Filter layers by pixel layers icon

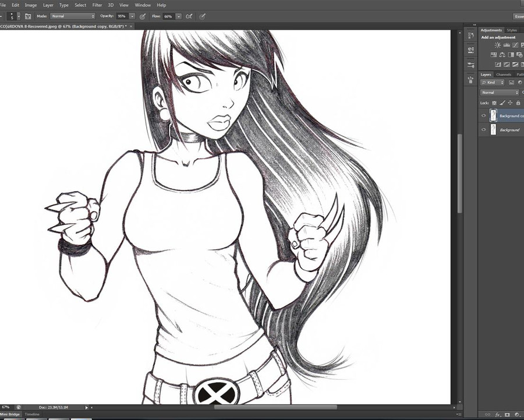(x=511, y=82)
